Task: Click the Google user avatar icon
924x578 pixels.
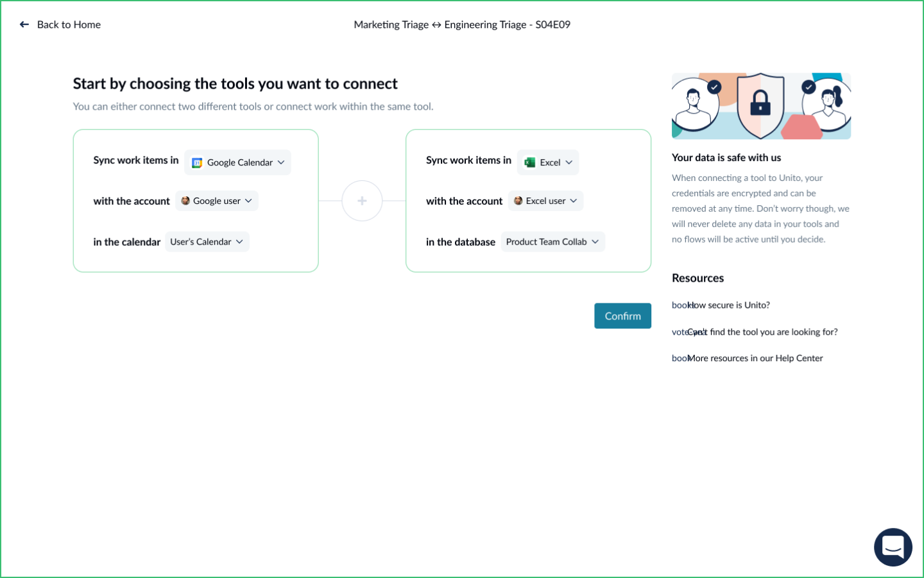Action: (185, 201)
